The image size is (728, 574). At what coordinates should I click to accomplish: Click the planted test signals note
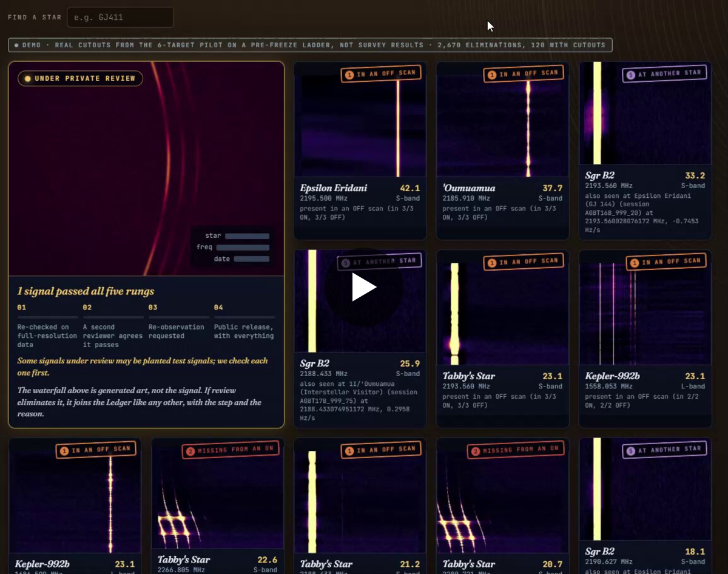point(143,366)
